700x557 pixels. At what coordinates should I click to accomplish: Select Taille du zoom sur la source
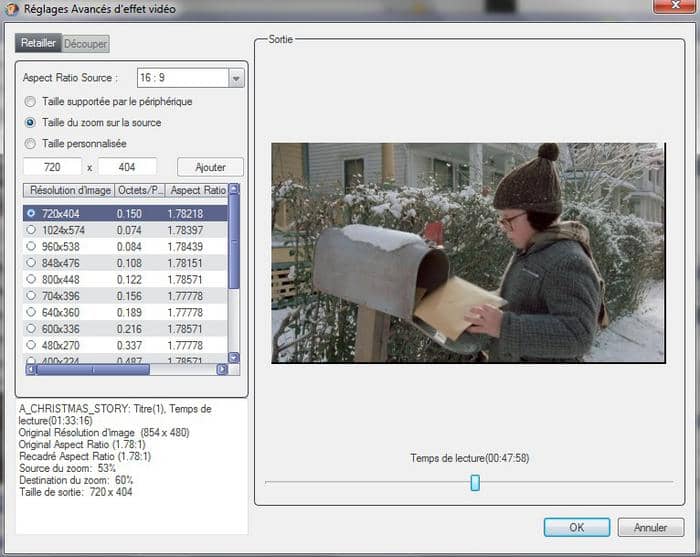coord(30,122)
